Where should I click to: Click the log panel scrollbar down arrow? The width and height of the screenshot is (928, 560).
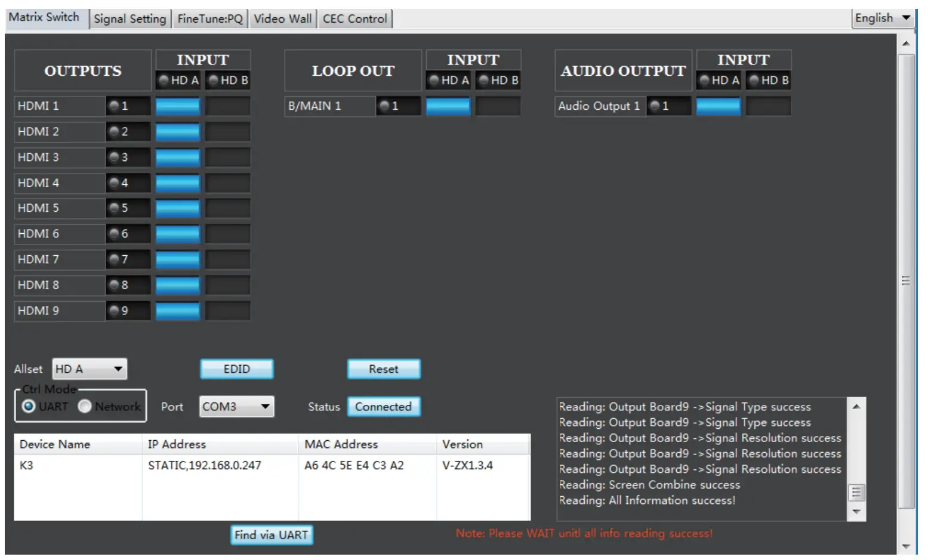[856, 512]
